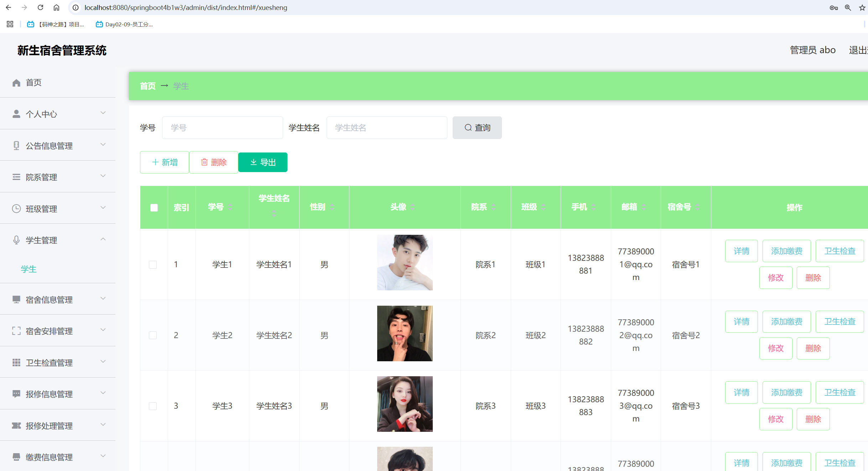
Task: Open browser apps grid icon
Action: 10,24
